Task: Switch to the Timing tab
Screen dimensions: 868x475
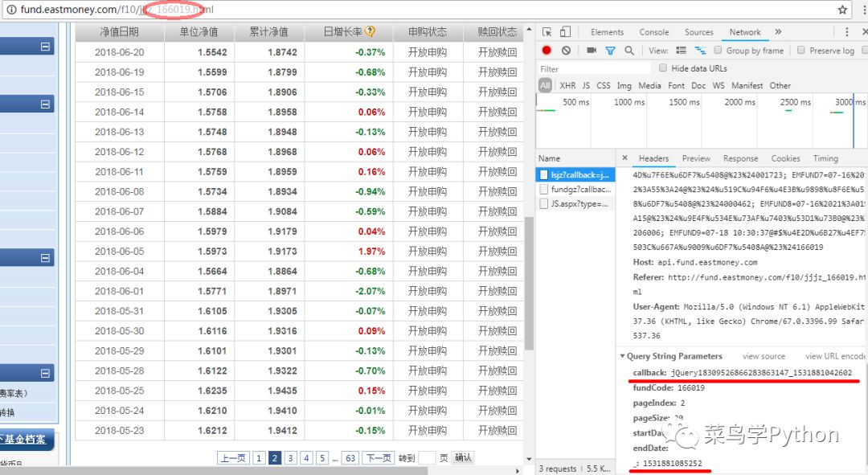Action: [825, 158]
